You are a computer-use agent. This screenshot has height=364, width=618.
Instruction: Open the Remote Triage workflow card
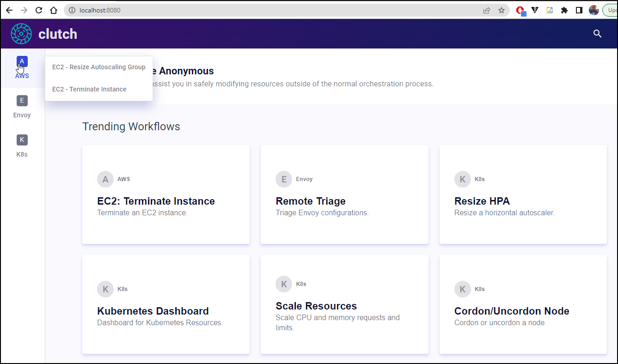tap(344, 194)
